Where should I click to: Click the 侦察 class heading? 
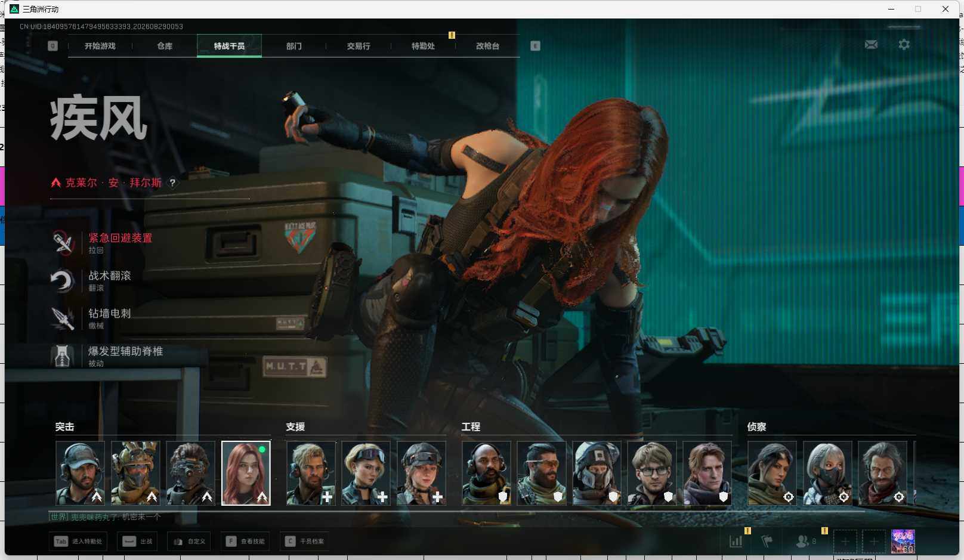[x=756, y=427]
